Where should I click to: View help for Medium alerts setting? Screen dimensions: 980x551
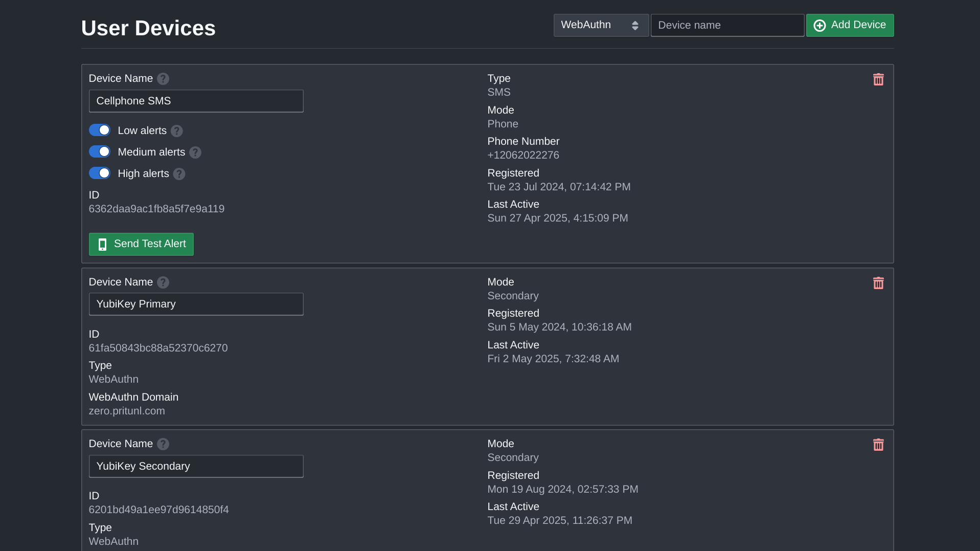click(x=195, y=152)
